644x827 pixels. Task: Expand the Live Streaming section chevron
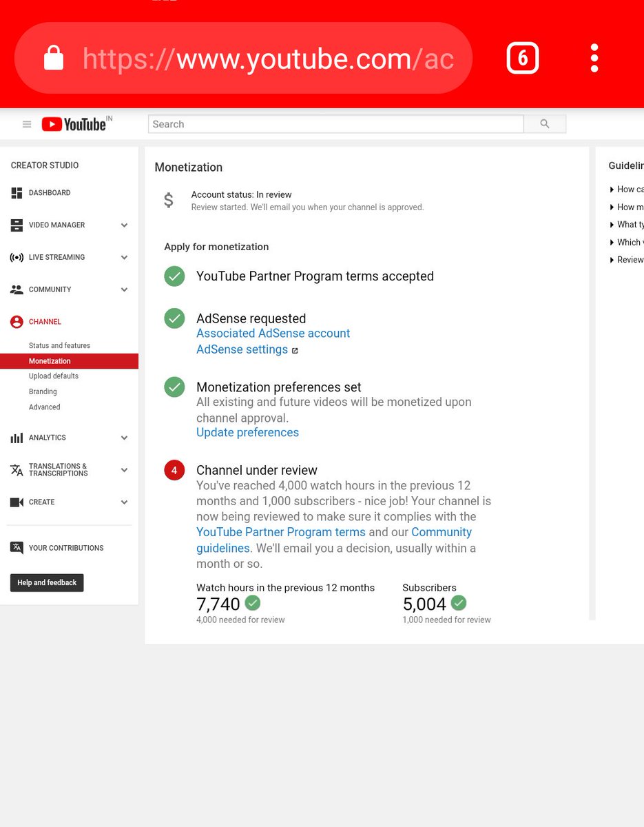pos(124,258)
